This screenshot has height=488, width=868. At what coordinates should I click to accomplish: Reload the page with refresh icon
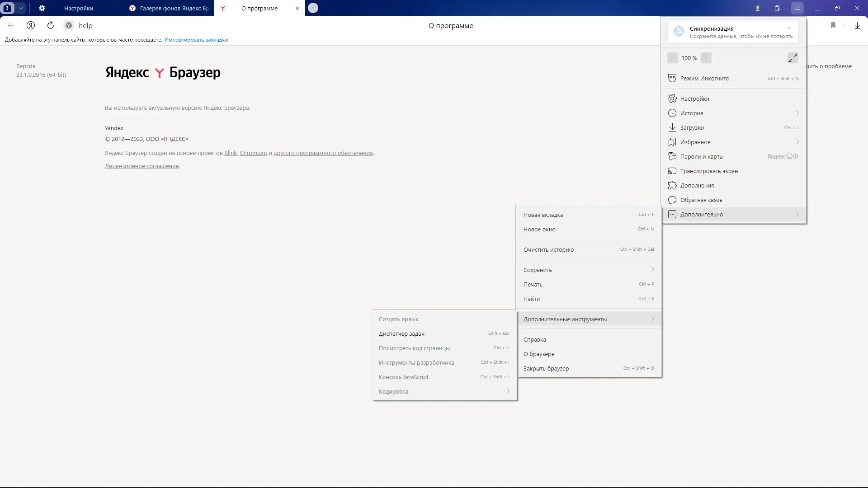click(51, 25)
